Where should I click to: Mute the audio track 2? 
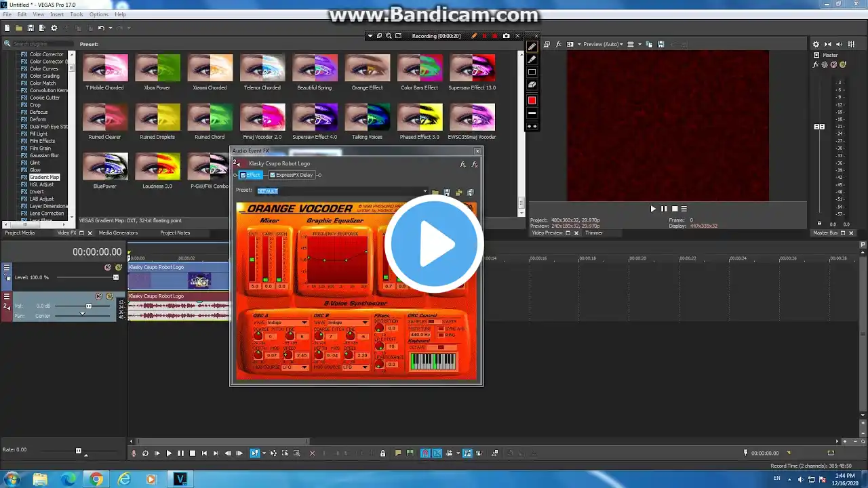tap(98, 296)
